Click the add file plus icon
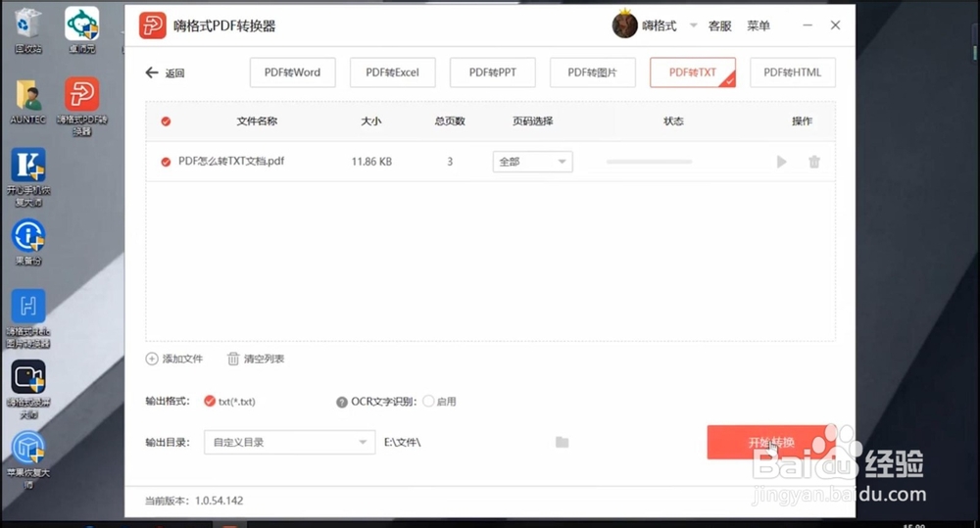The image size is (980, 528). 152,359
